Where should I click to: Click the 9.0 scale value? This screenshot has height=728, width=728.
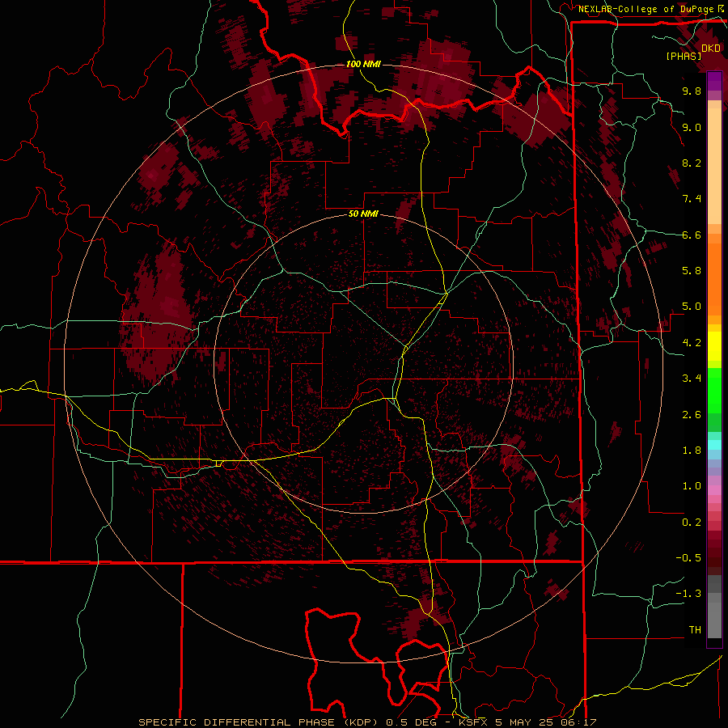point(692,127)
